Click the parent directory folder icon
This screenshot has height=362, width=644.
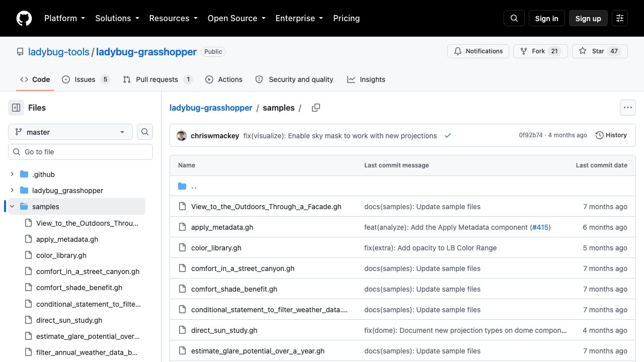coord(182,186)
